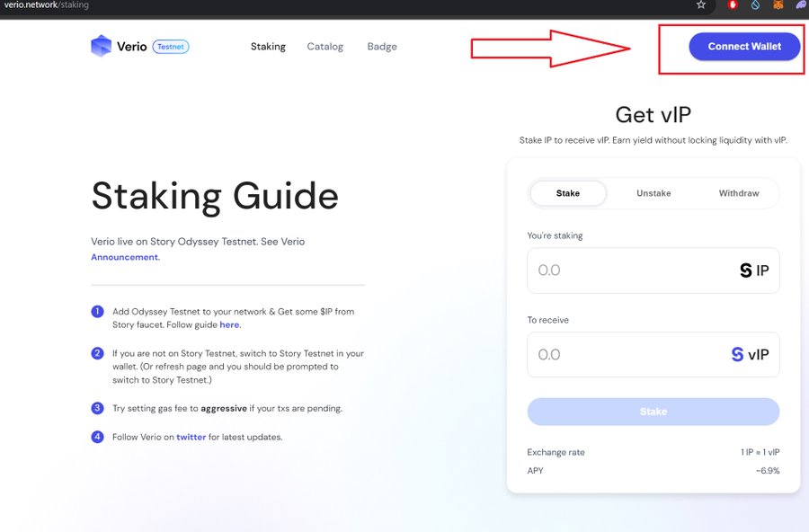
Task: Click the Verio cube logo icon
Action: coord(101,46)
